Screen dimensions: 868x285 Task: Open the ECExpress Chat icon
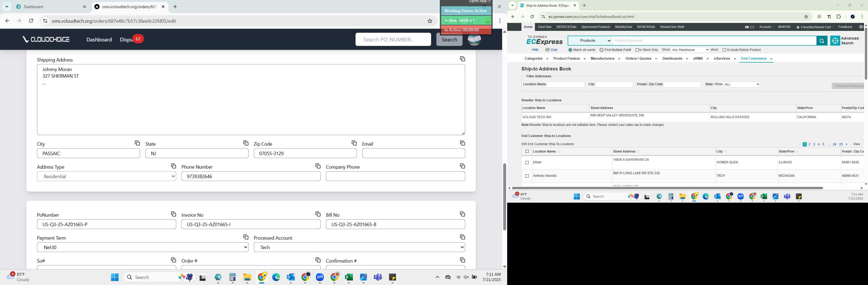pyautogui.click(x=548, y=50)
